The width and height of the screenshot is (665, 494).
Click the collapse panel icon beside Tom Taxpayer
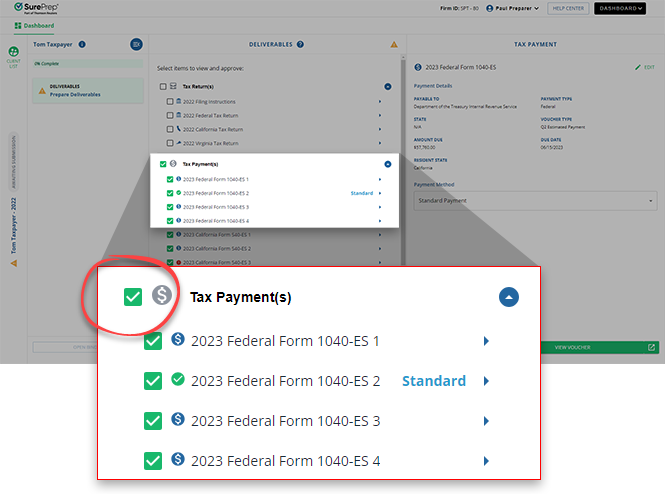coord(137,44)
